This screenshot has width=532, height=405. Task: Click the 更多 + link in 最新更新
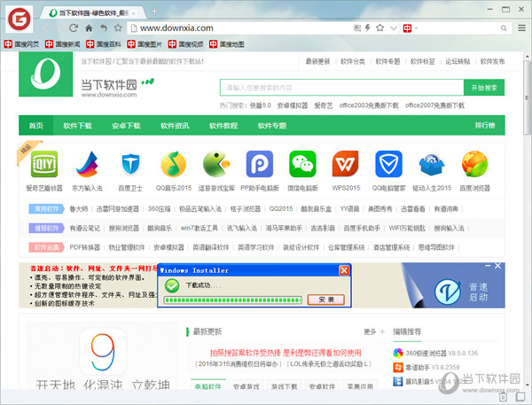374,331
